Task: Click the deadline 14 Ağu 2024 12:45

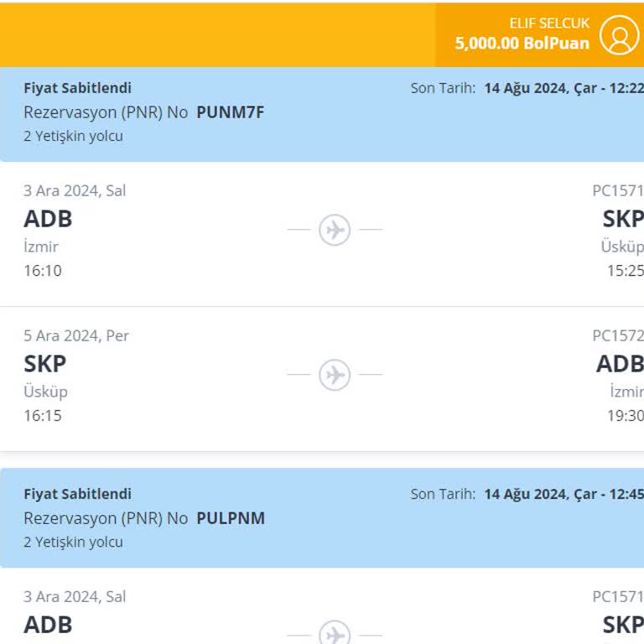Action: 563,494
